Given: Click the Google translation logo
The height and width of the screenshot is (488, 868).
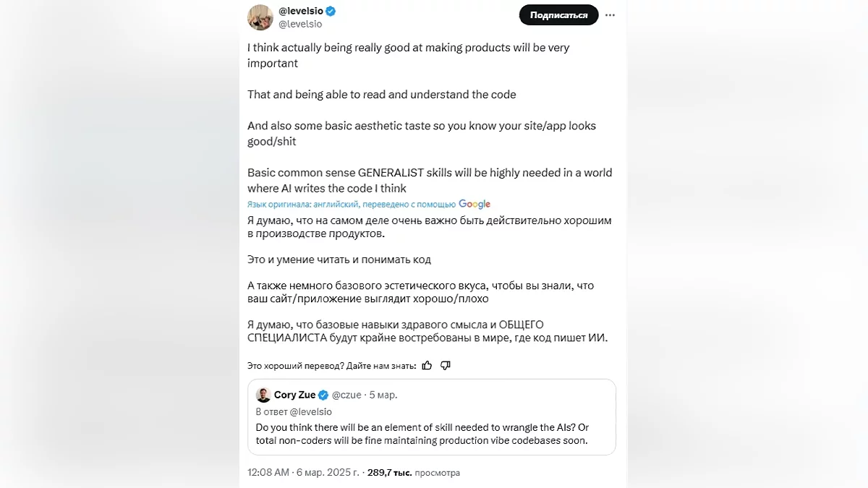Looking at the screenshot, I should [x=475, y=205].
